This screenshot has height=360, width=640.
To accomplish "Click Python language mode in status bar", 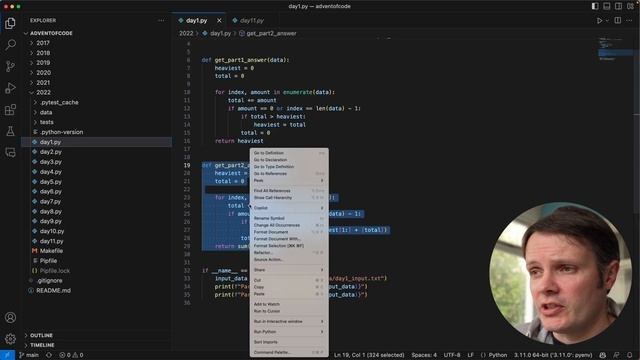I will (494, 355).
